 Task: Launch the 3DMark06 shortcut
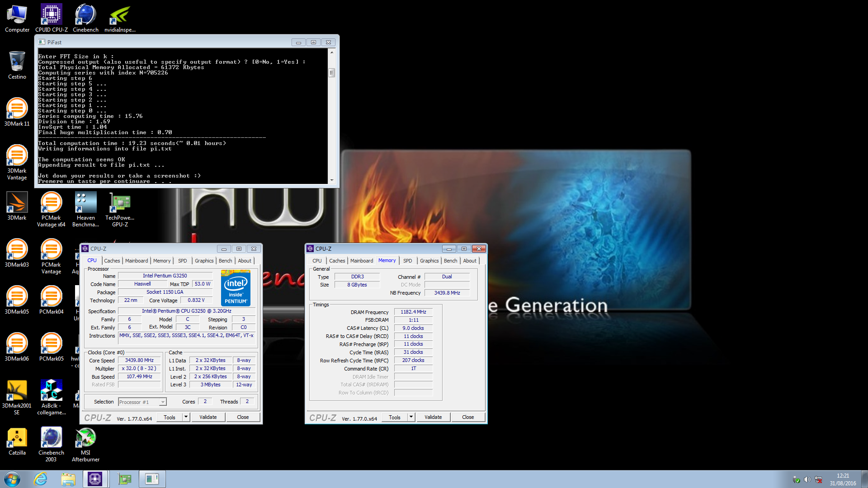pos(17,347)
